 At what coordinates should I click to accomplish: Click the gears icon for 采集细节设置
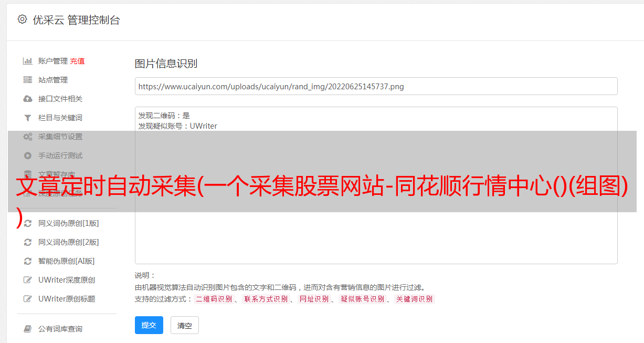(x=28, y=137)
